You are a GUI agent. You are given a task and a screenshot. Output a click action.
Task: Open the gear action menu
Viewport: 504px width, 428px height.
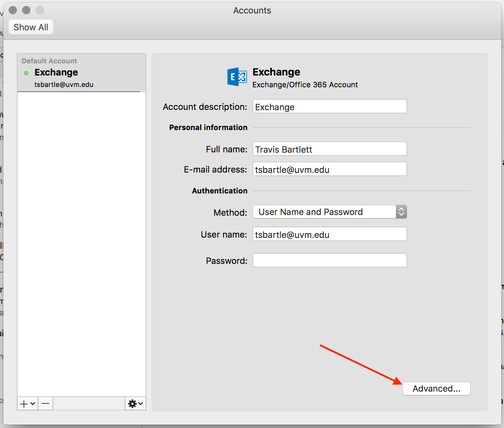tap(133, 403)
